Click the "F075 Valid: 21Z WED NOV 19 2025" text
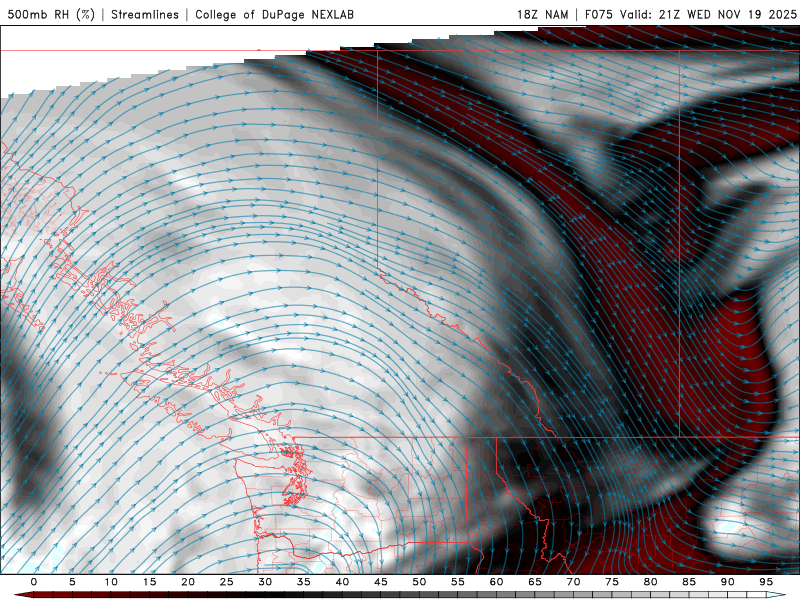The width and height of the screenshot is (800, 600). pyautogui.click(x=690, y=14)
